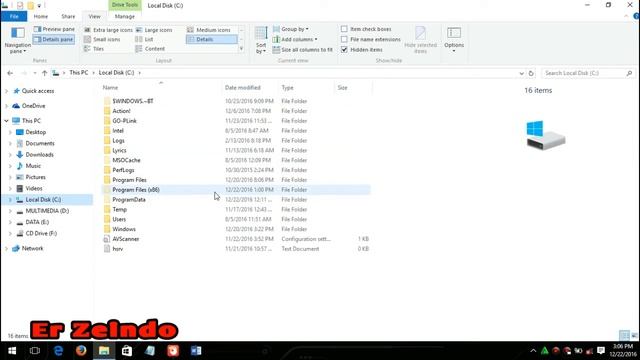Sort by Type column header
Image resolution: width=640 pixels, height=360 pixels.
pos(287,88)
